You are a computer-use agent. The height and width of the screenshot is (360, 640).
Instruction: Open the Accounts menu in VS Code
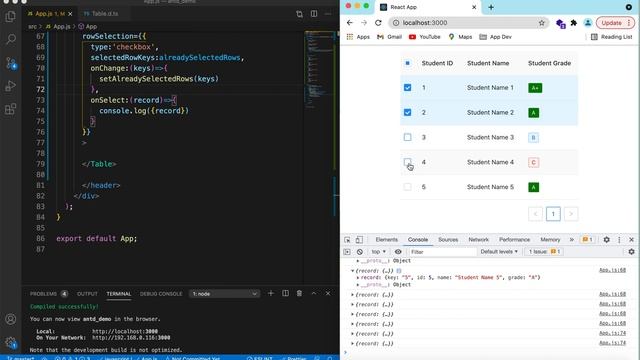[11, 319]
